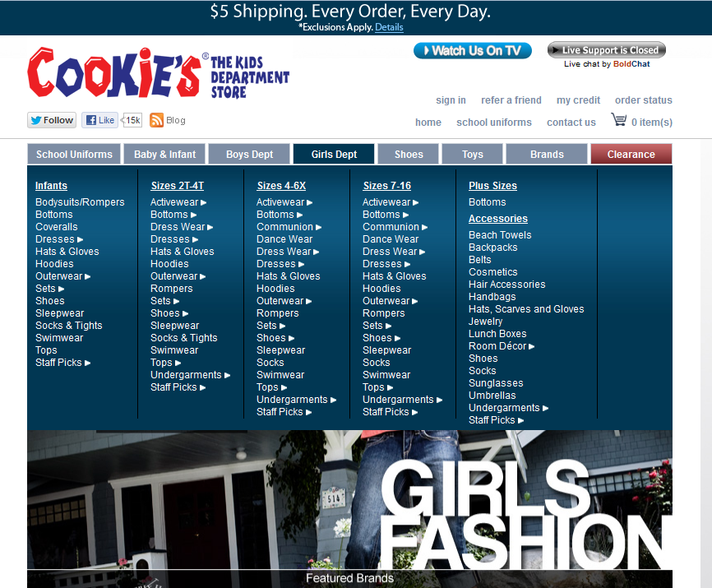Expand Staff Picks under Infants

click(x=62, y=363)
